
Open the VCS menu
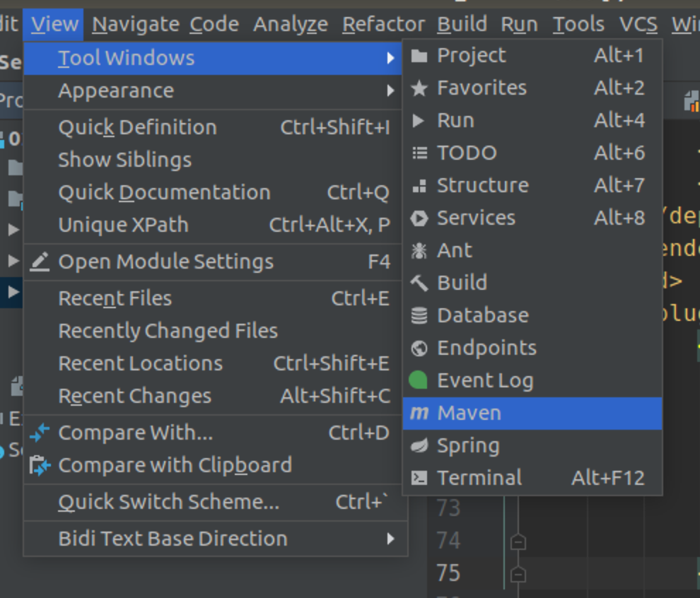(x=638, y=24)
